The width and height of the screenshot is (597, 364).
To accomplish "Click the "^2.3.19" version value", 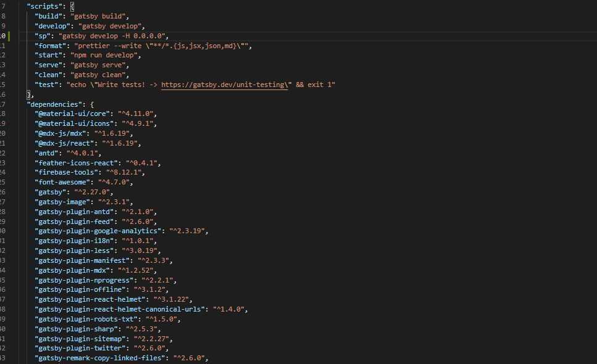I will tap(187, 231).
